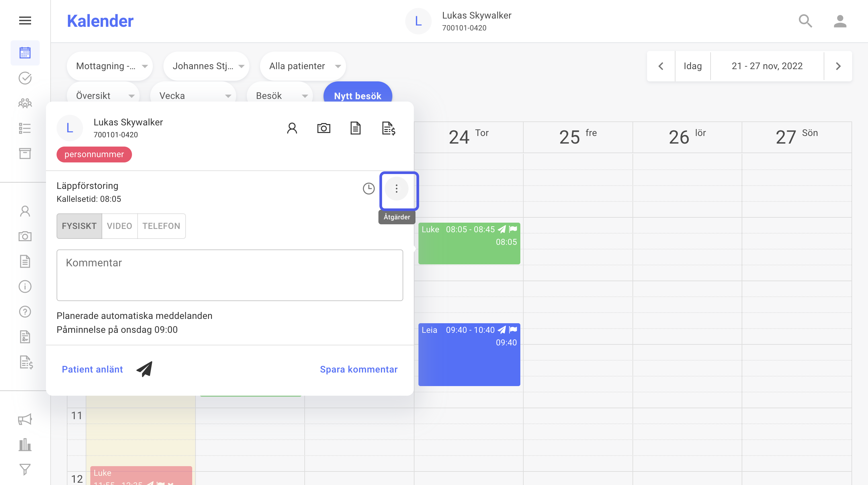Expand the Mottagning dropdown

coord(110,66)
